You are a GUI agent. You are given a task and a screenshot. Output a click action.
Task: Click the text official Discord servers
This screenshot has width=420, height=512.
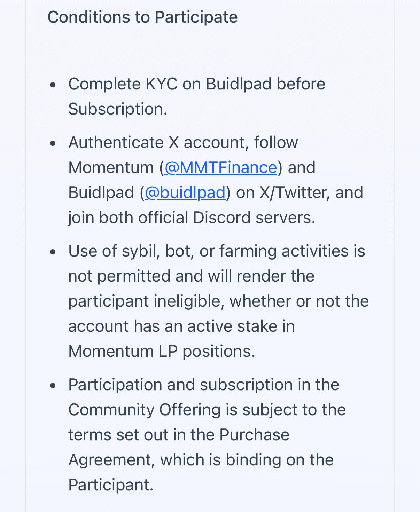(x=226, y=218)
